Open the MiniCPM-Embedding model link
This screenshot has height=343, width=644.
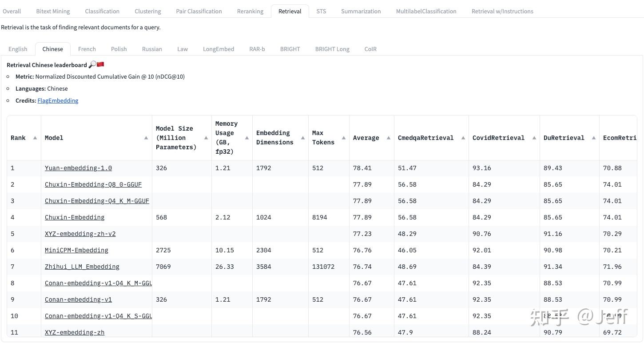[76, 250]
